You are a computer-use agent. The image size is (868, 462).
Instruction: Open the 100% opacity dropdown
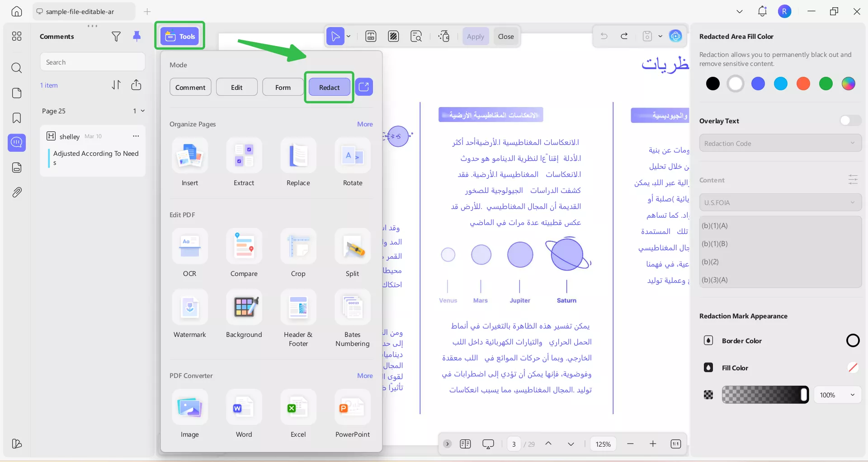tap(837, 394)
